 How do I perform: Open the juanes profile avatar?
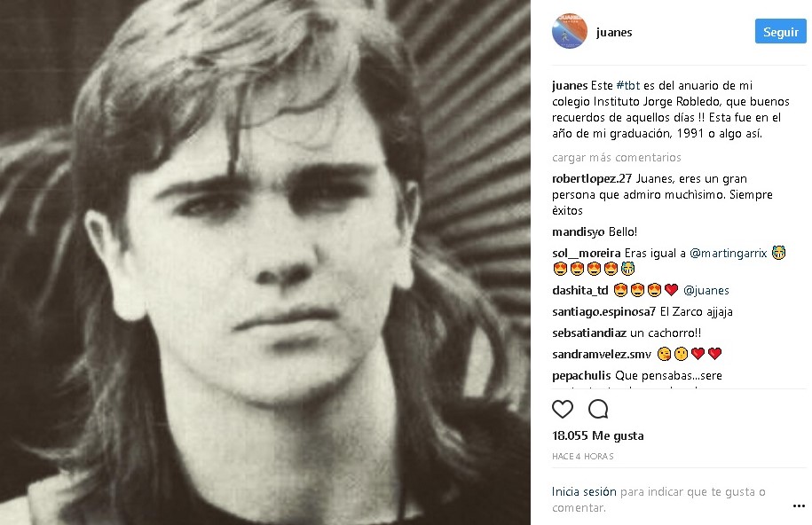(x=570, y=31)
